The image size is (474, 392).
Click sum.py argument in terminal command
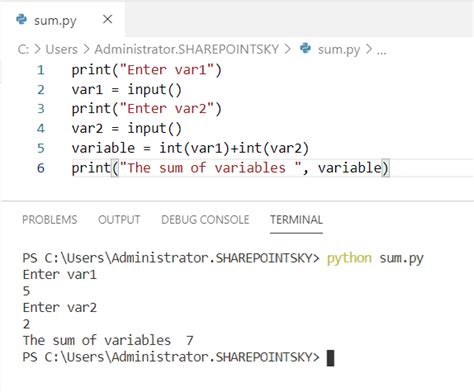pos(402,258)
